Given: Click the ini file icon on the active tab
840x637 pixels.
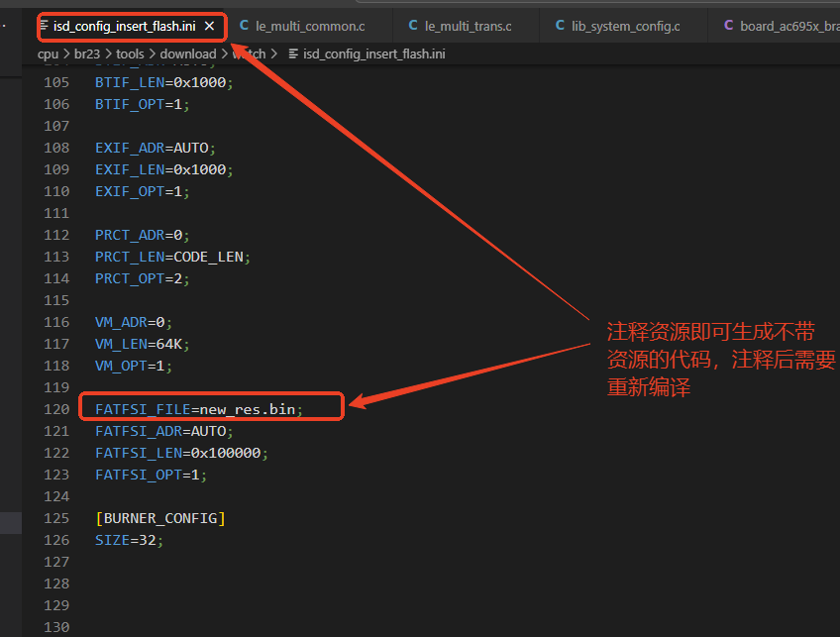Looking at the screenshot, I should (x=44, y=26).
